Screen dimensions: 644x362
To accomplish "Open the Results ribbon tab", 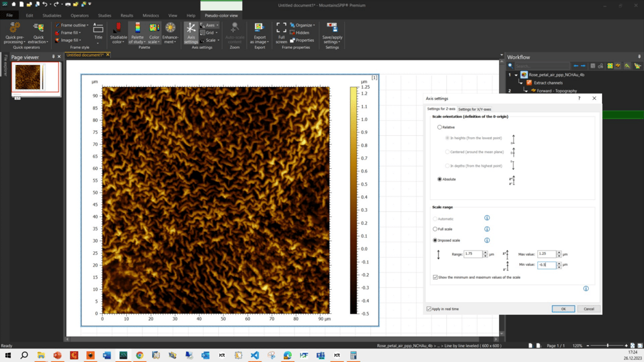I will (126, 15).
